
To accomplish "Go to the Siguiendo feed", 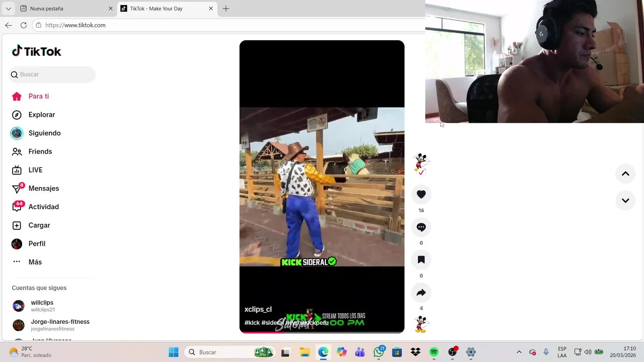I will point(36,133).
